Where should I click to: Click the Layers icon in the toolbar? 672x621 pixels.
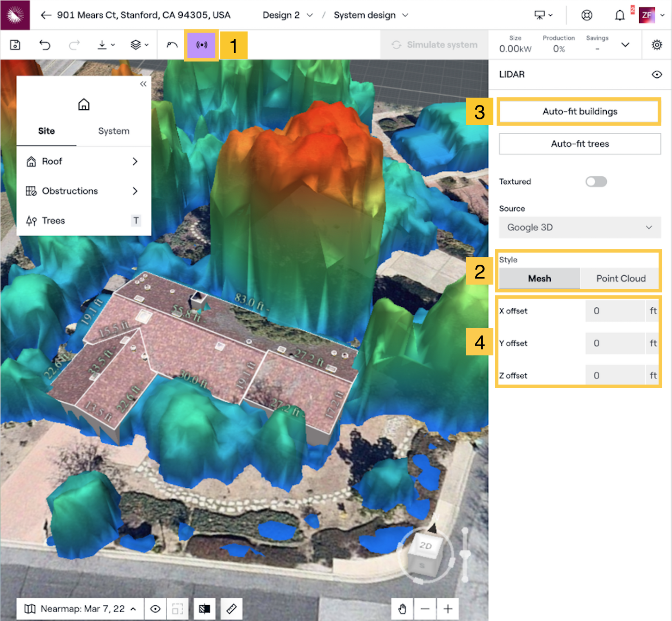click(135, 44)
